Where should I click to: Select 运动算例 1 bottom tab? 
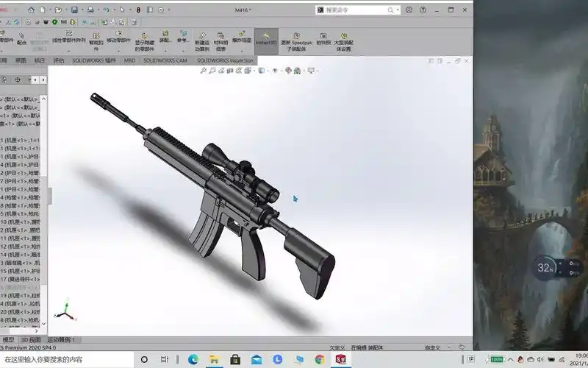61,339
